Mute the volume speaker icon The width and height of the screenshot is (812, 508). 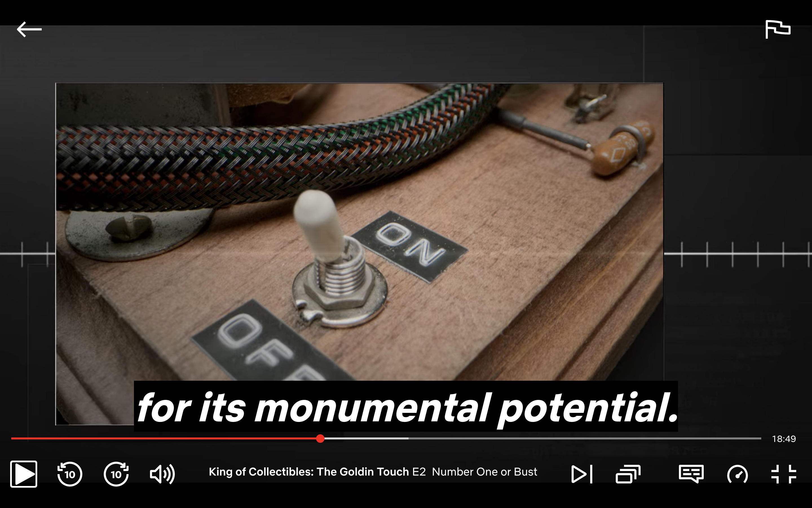162,474
